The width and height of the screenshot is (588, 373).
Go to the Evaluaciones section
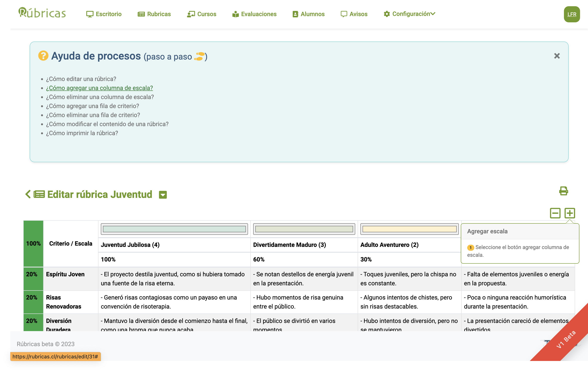tap(254, 14)
